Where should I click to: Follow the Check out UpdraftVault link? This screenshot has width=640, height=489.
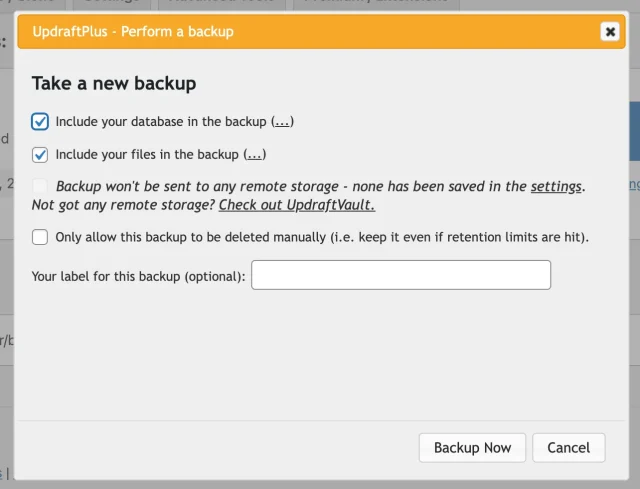click(297, 205)
